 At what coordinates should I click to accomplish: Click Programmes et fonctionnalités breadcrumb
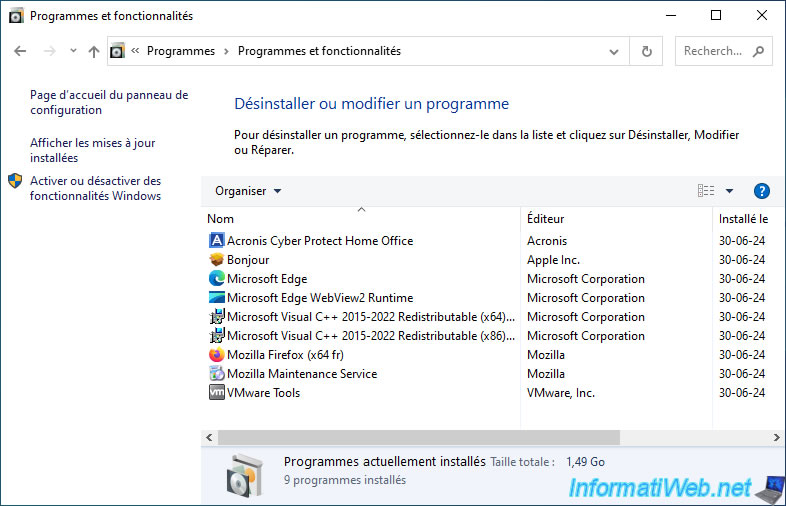tap(319, 51)
